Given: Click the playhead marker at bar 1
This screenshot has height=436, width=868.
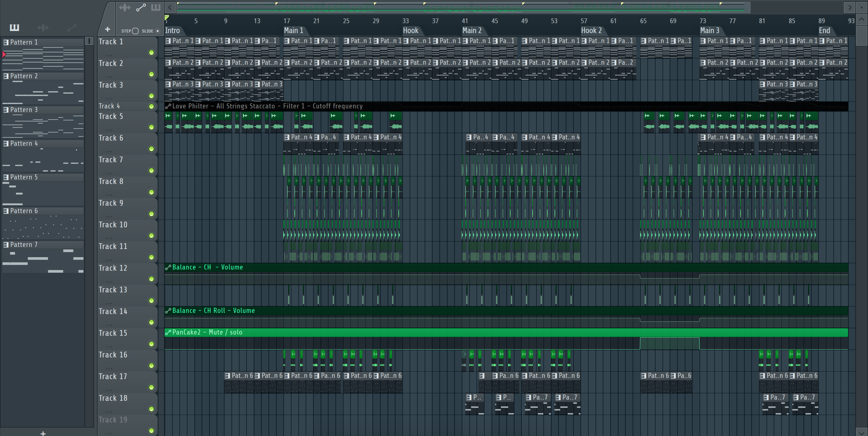Looking at the screenshot, I should [x=166, y=18].
